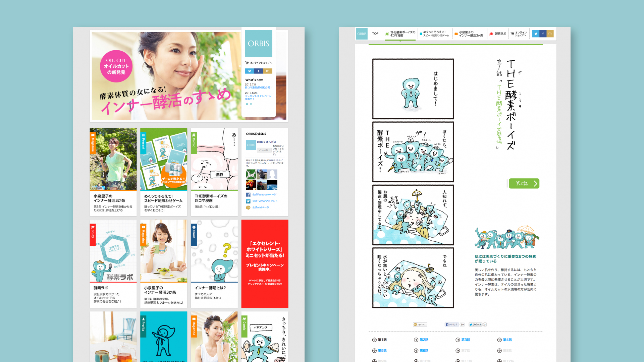Screen dimensions: 644x362
Task: Click the Twitter icon in the right page's navigation bar
Action: tap(536, 34)
